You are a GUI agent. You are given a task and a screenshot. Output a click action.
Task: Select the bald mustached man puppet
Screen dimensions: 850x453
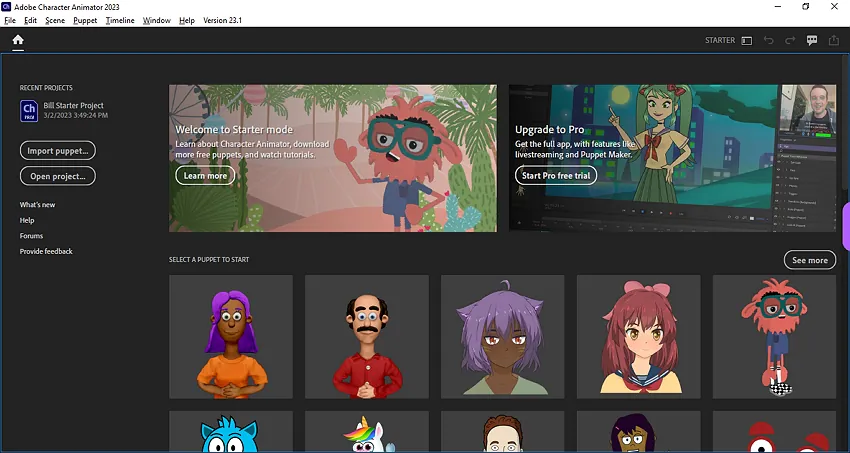(x=367, y=336)
